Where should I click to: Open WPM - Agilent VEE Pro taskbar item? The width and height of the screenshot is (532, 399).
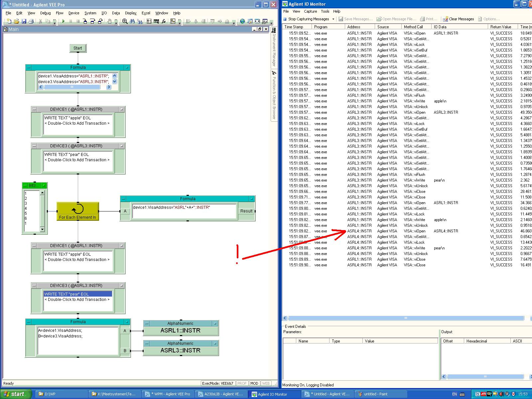tap(168, 394)
